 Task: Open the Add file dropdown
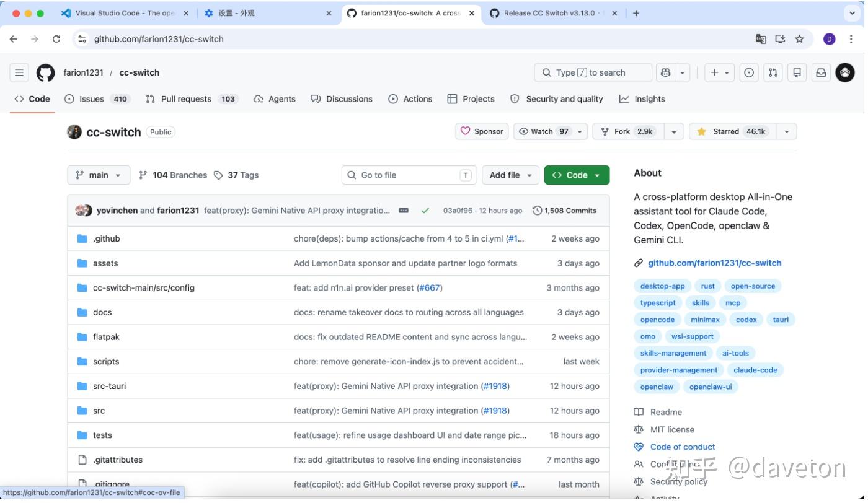point(510,175)
